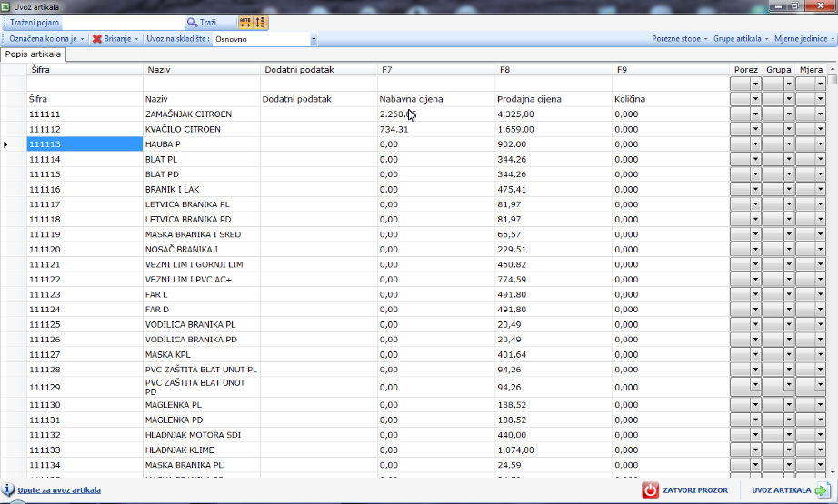Image resolution: width=838 pixels, height=504 pixels.
Task: Click the F8 column header
Action: tap(554, 69)
